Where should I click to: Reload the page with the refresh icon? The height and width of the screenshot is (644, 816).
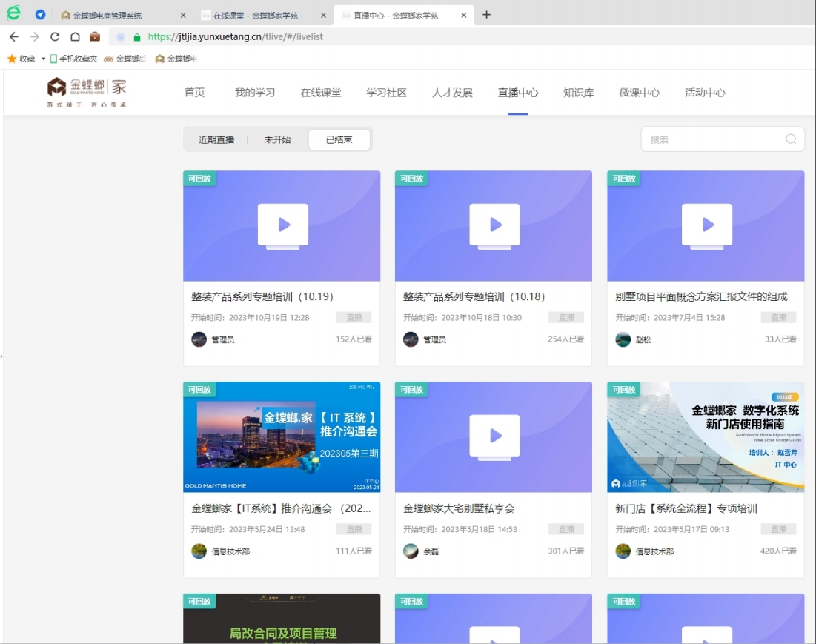55,37
